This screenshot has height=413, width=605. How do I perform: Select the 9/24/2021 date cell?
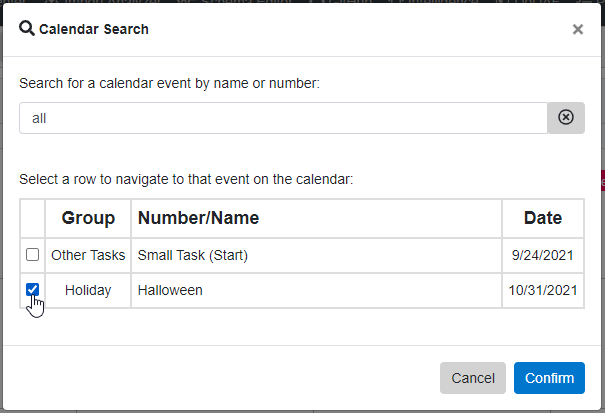(543, 256)
